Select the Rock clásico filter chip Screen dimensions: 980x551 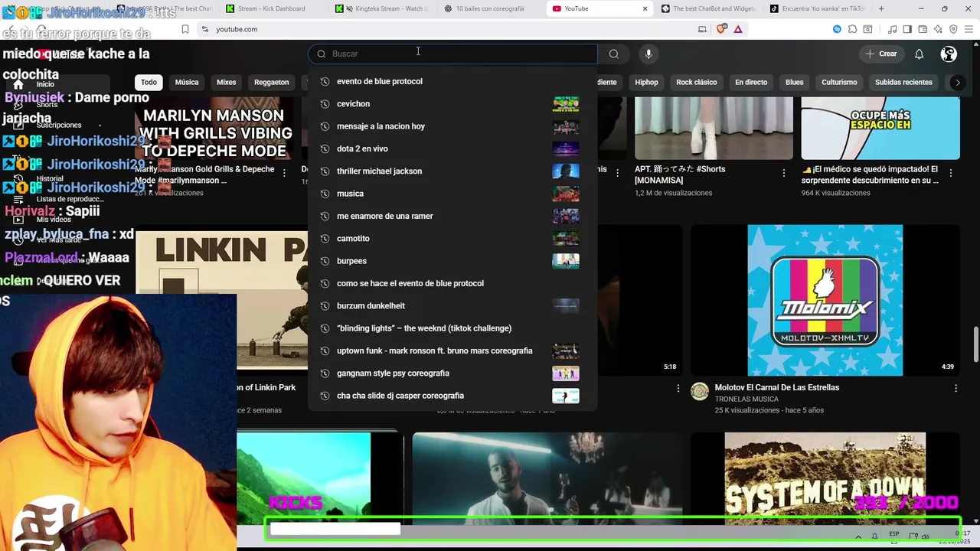coord(697,82)
